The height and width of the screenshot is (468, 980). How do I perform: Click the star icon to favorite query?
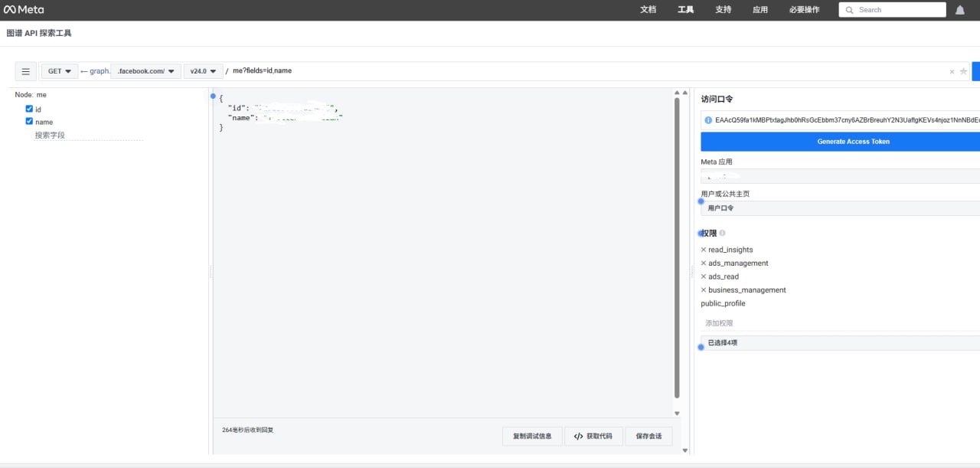click(963, 71)
